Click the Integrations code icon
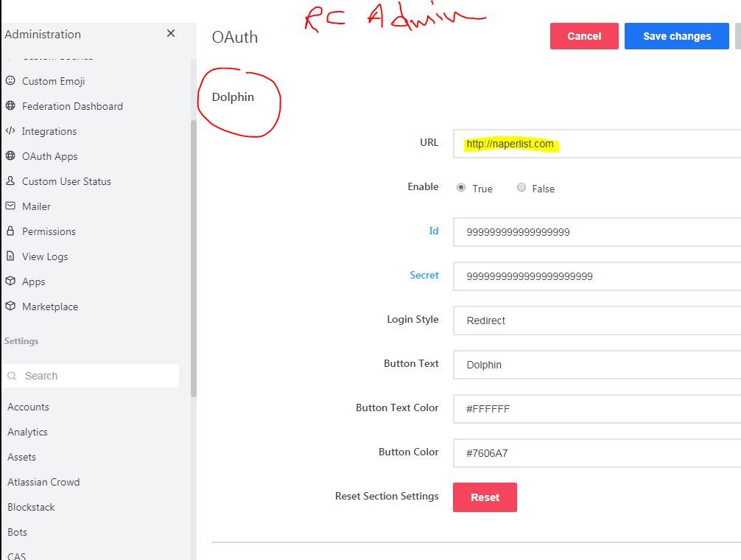 point(10,131)
